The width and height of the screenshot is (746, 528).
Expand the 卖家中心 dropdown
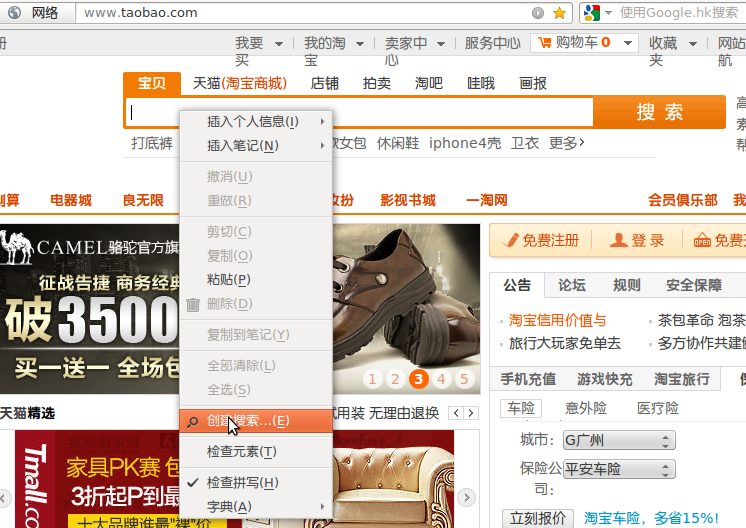point(441,44)
